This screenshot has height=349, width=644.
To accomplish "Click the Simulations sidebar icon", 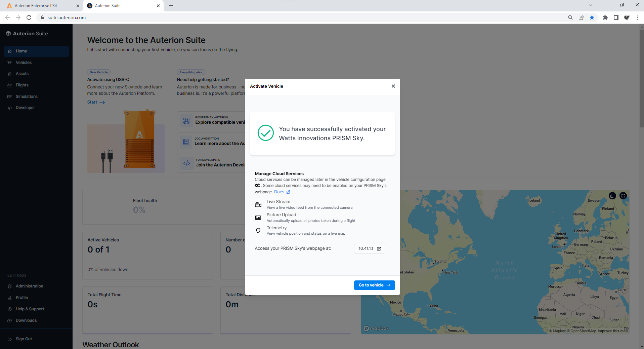I will [10, 96].
